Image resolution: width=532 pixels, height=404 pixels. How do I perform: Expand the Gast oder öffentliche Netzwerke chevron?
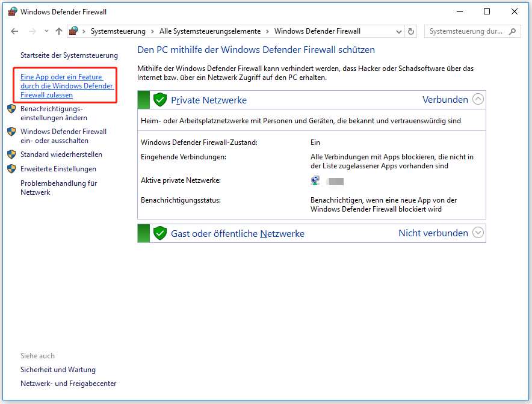click(x=478, y=233)
